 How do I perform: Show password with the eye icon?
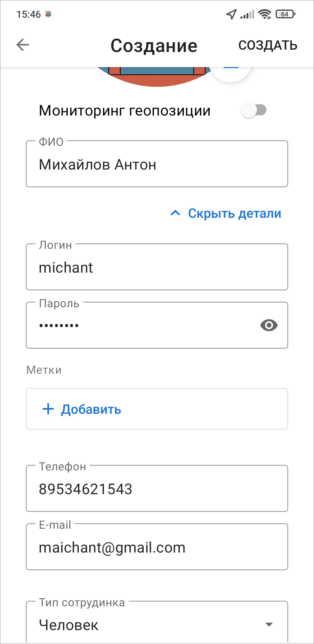(x=269, y=325)
